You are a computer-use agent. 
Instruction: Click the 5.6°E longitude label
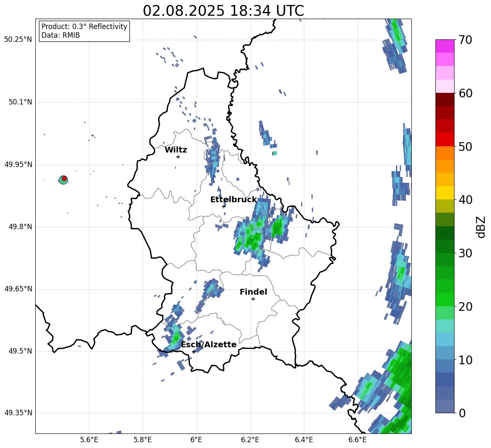89,440
